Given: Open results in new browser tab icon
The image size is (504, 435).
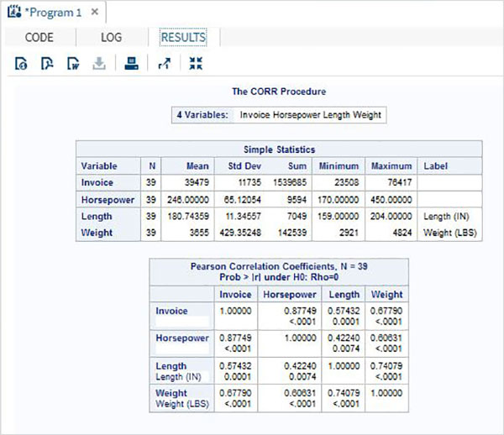Looking at the screenshot, I should coord(165,64).
